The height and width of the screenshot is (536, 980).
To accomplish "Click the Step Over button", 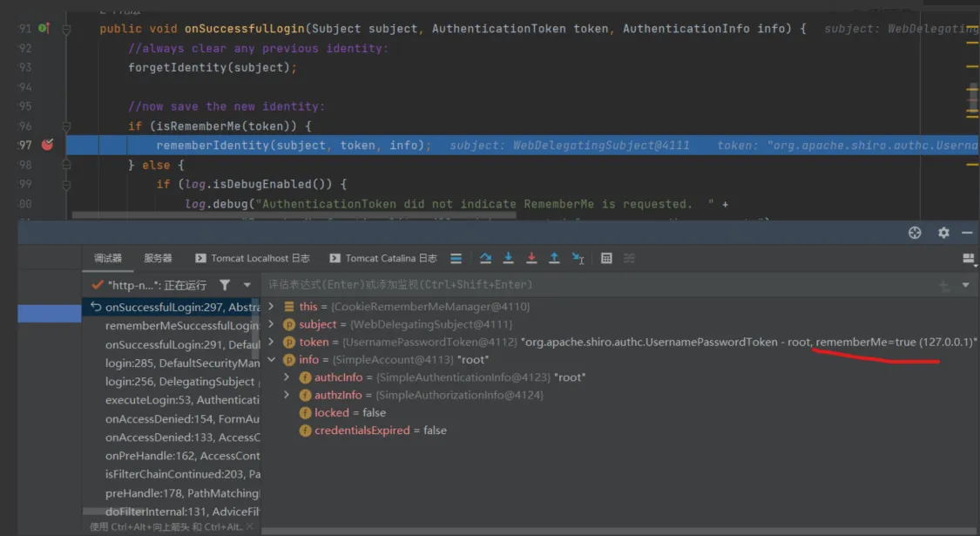I will click(485, 258).
